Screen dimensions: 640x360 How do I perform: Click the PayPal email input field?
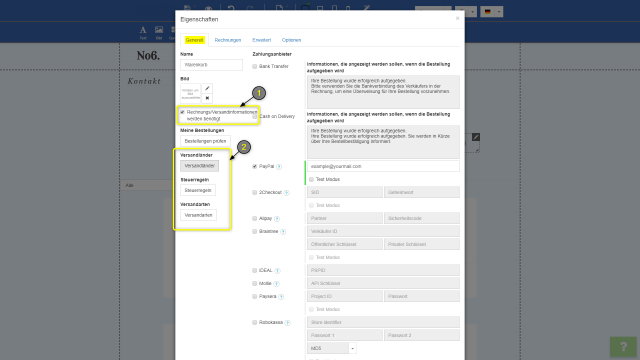pyautogui.click(x=383, y=167)
